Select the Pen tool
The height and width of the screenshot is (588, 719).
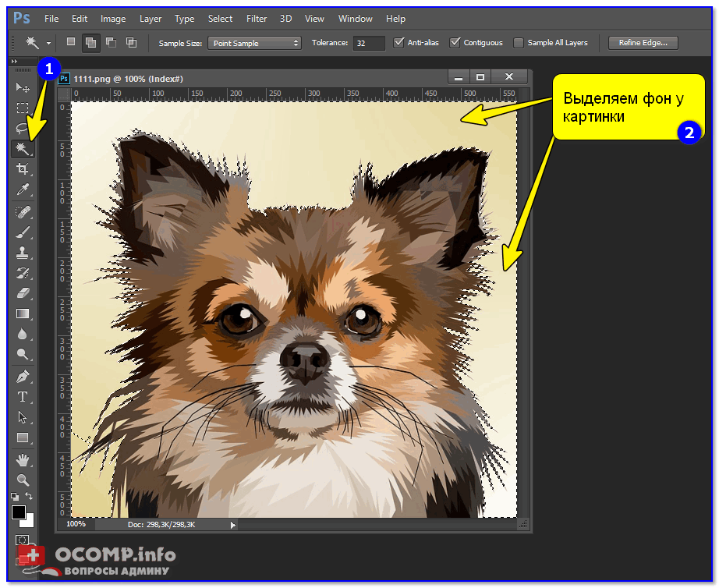[x=23, y=377]
